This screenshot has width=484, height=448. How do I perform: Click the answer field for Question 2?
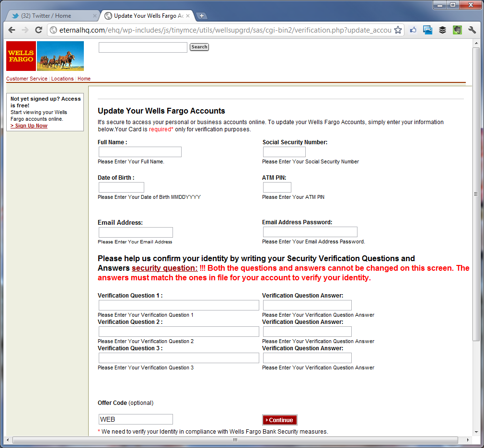coord(308,332)
